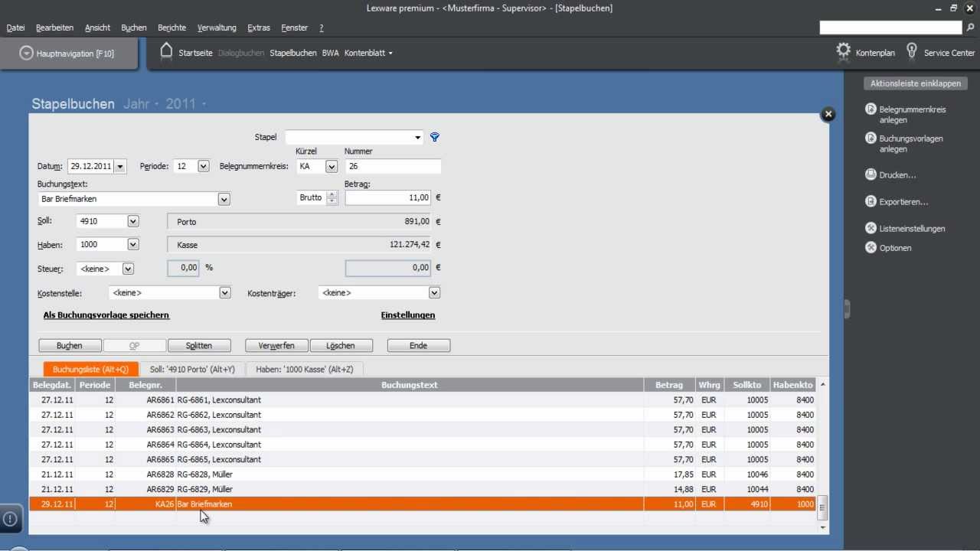Click the Buchen button
The width and height of the screenshot is (980, 551).
[x=70, y=346]
